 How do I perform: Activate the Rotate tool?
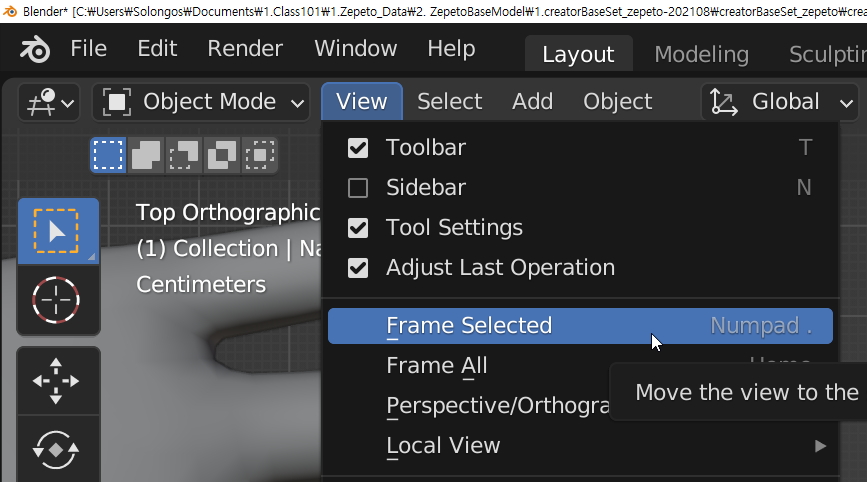[58, 449]
